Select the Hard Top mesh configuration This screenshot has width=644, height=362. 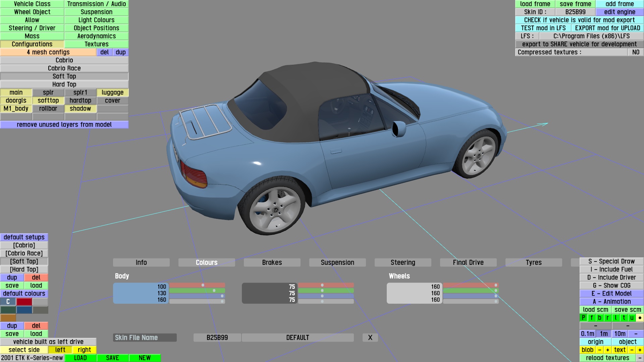64,84
